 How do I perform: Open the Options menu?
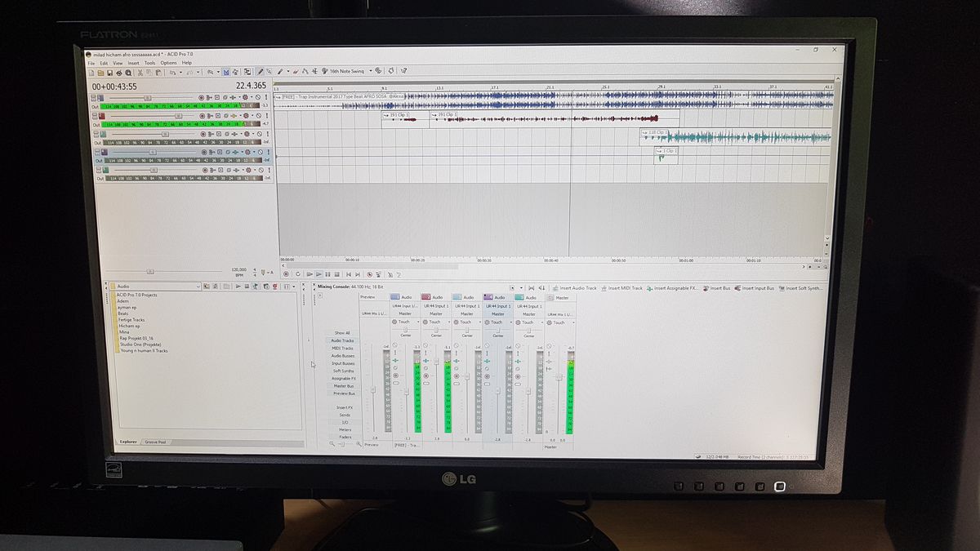[x=168, y=63]
